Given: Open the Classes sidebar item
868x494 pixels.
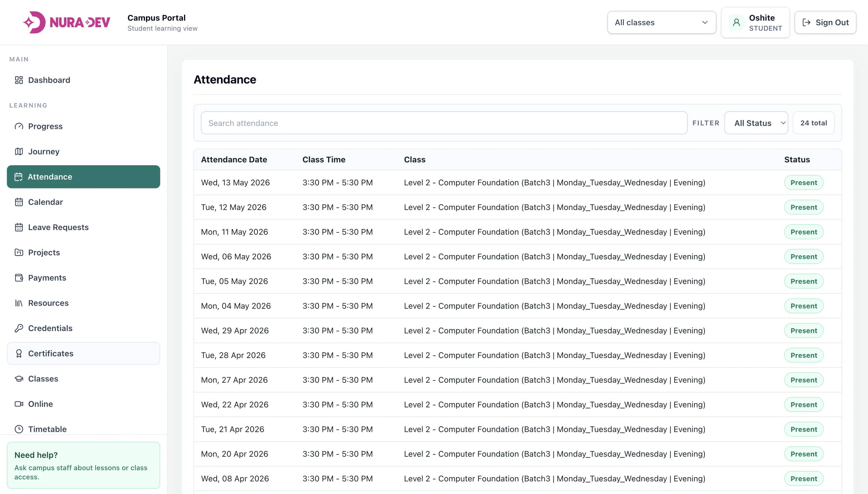Looking at the screenshot, I should [84, 379].
